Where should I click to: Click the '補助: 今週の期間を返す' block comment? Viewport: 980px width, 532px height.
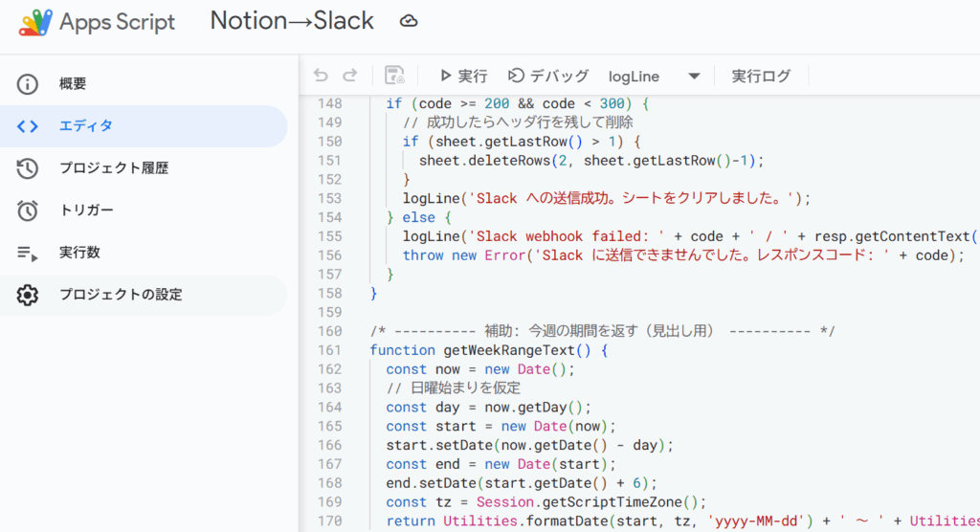pyautogui.click(x=602, y=331)
